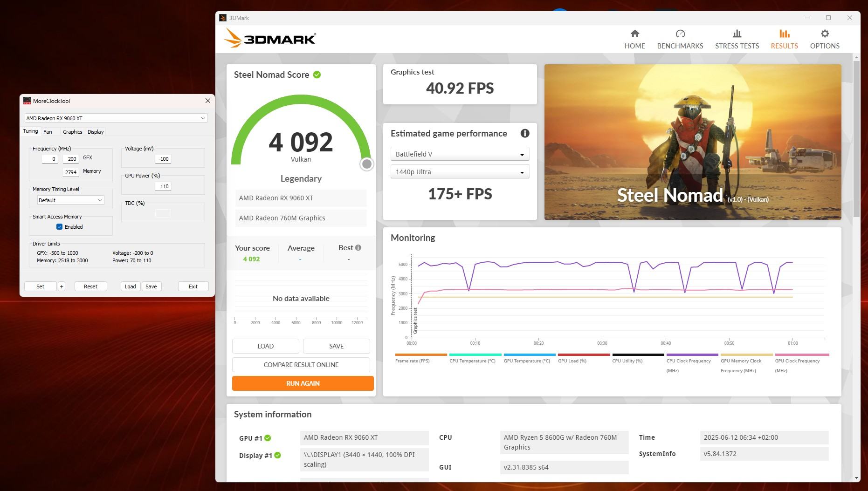868x491 pixels.
Task: Click the MoreClockTool title bar icon
Action: 27,101
